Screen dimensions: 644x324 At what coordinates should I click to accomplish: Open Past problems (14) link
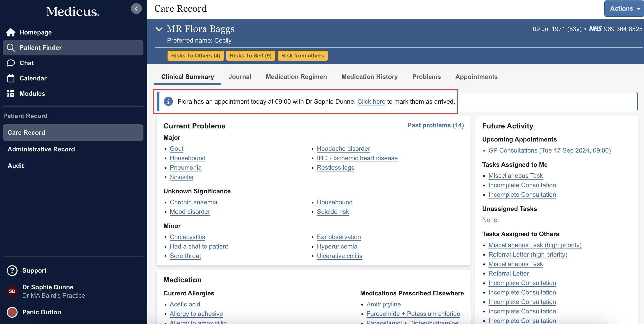point(435,125)
